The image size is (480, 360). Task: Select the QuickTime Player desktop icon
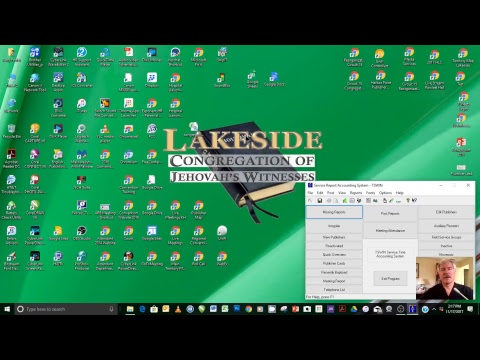[105, 57]
